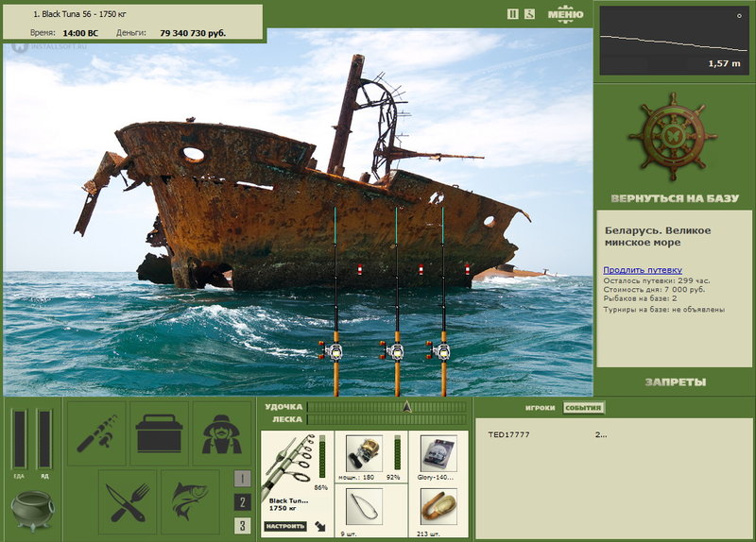Click the Осталось путевки: 299 час. line
This screenshot has height=542, width=756.
tap(657, 280)
